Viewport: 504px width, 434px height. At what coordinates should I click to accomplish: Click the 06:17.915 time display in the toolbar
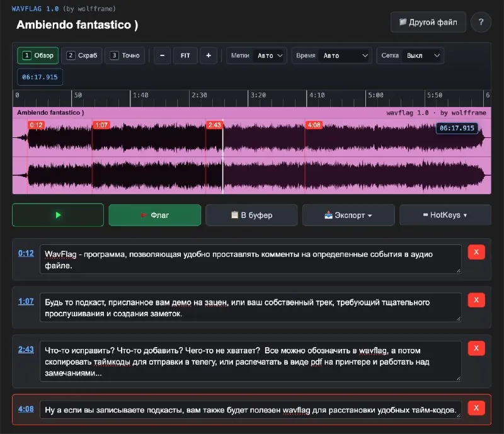(40, 77)
